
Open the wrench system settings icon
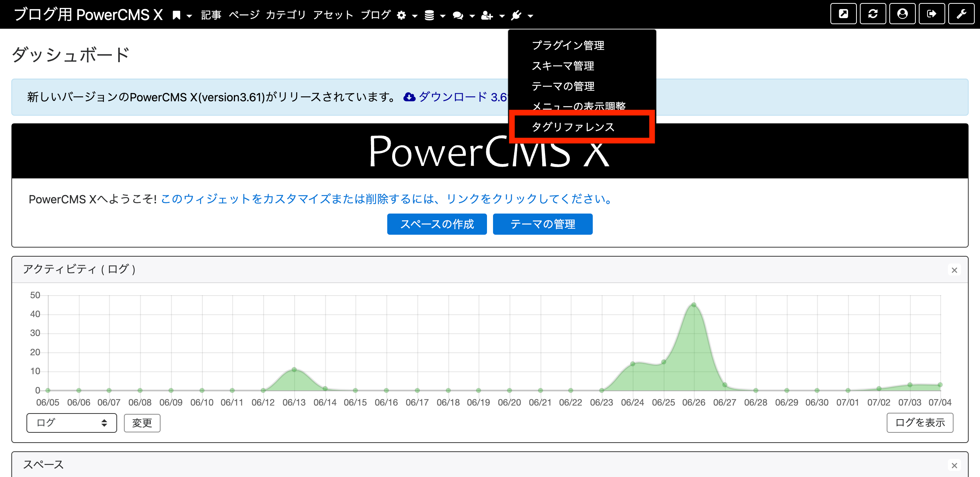(961, 14)
